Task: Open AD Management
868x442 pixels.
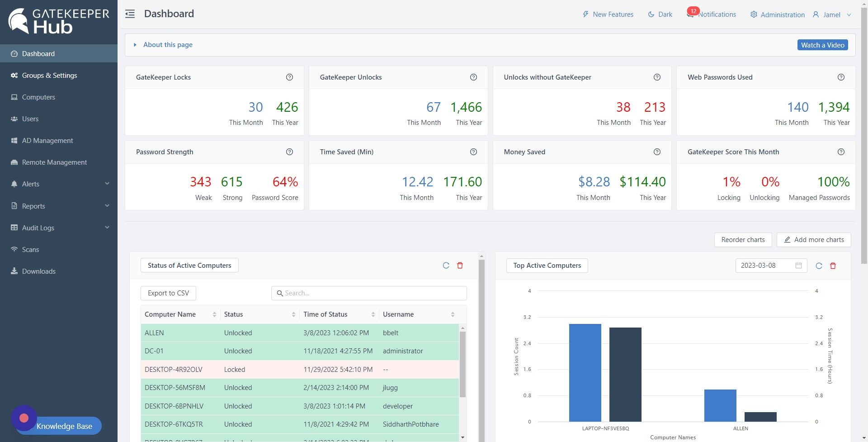Action: 59,141
